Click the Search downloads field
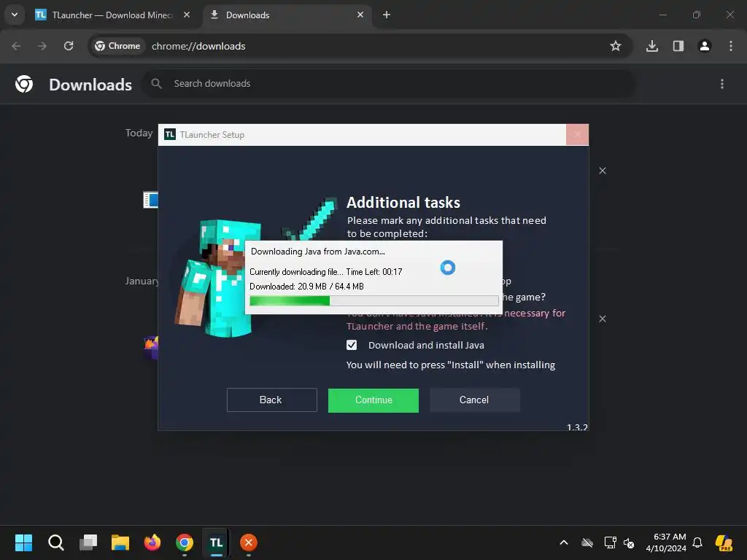This screenshot has width=747, height=560. (x=388, y=84)
